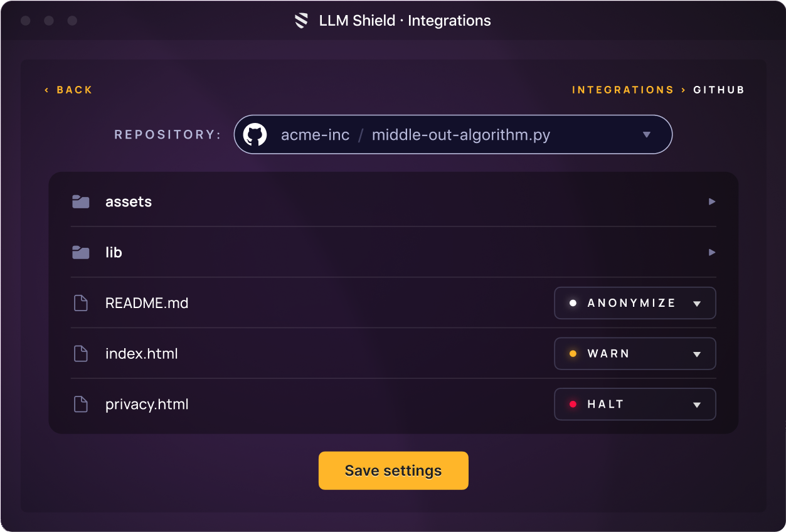Screen dimensions: 786x532
Task: Click the lib folder icon
Action: [x=80, y=252]
